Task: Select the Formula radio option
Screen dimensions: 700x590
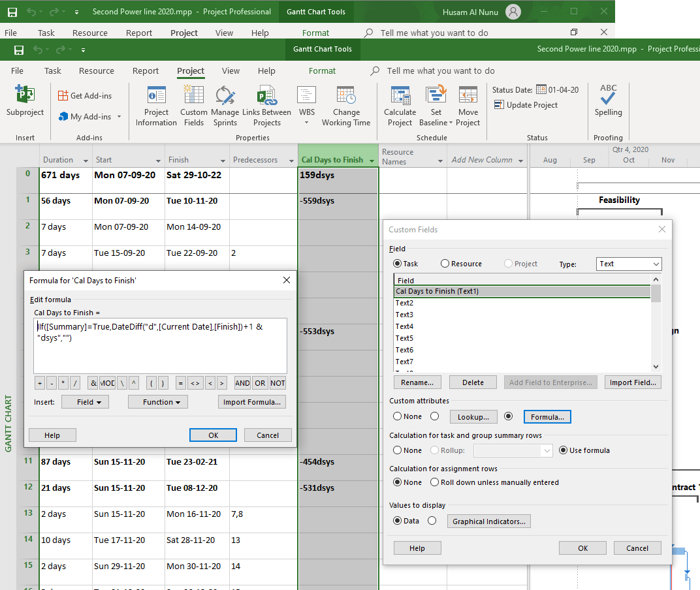Action: pos(508,416)
